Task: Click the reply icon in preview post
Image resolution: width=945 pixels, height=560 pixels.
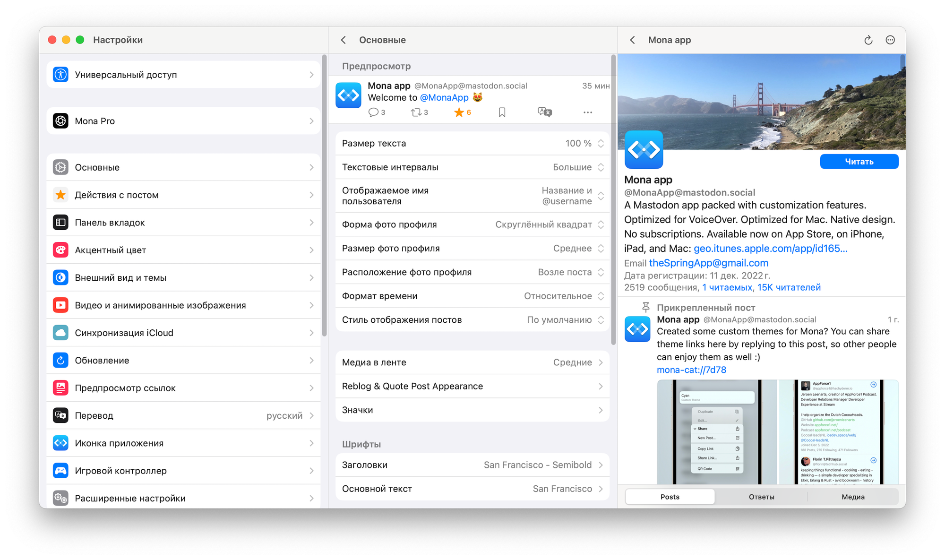Action: tap(373, 112)
